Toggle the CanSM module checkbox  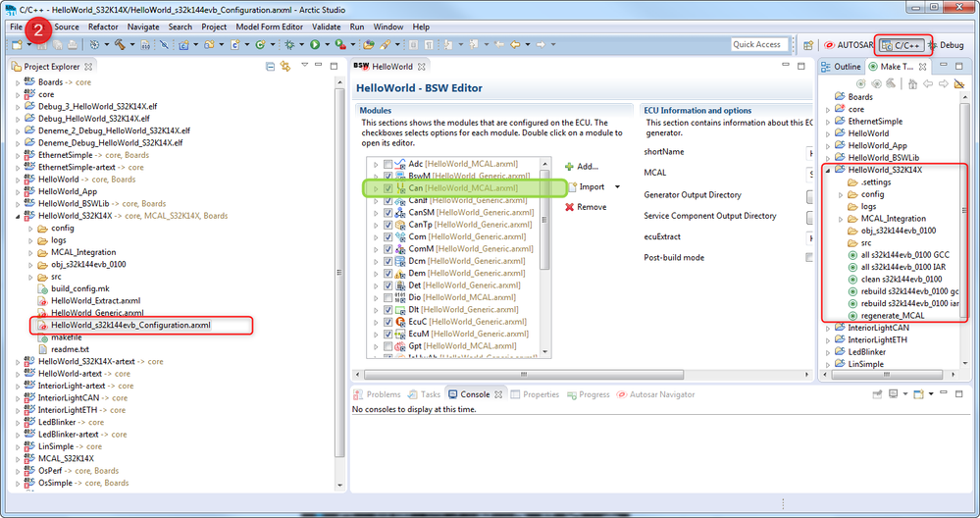pos(388,213)
